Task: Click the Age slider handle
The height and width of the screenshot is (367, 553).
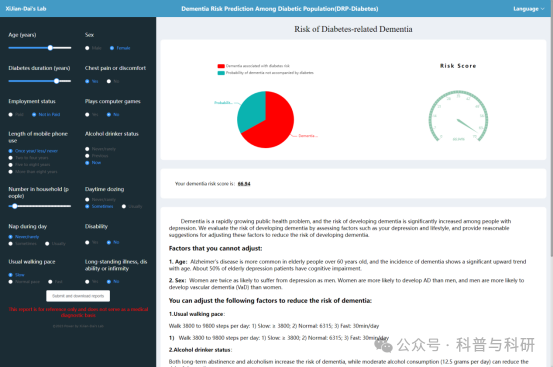Action: click(50, 48)
